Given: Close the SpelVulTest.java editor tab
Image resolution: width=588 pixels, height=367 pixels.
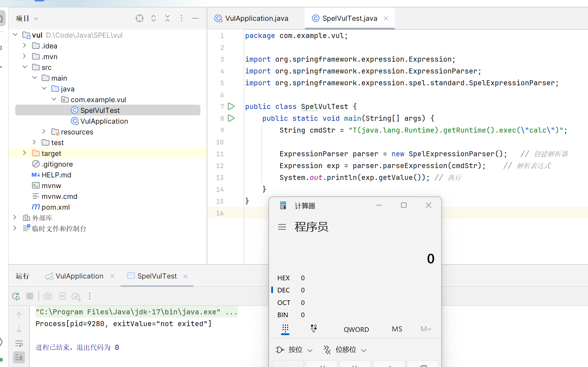Looking at the screenshot, I should pos(386,18).
